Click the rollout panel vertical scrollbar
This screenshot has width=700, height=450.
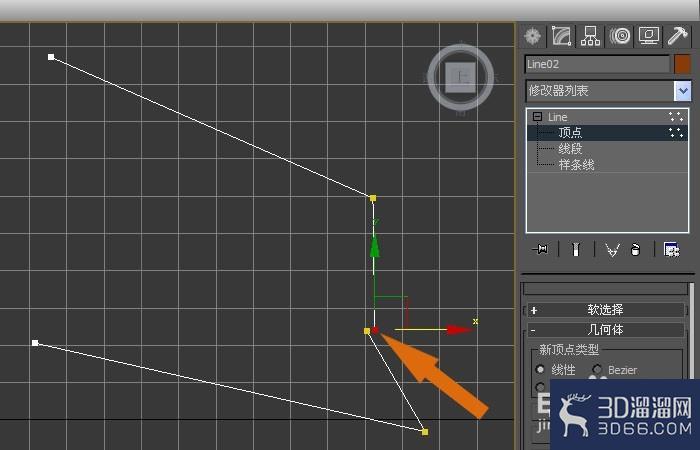[x=692, y=330]
